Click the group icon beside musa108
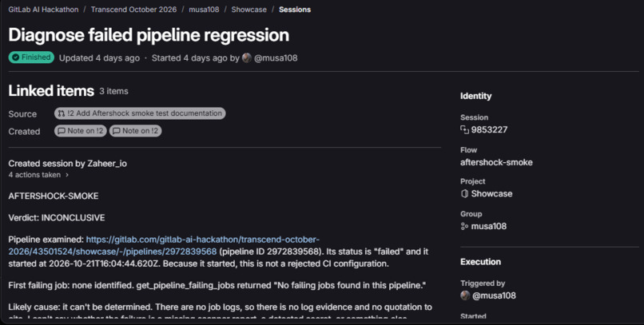This screenshot has height=325, width=644. 464,226
